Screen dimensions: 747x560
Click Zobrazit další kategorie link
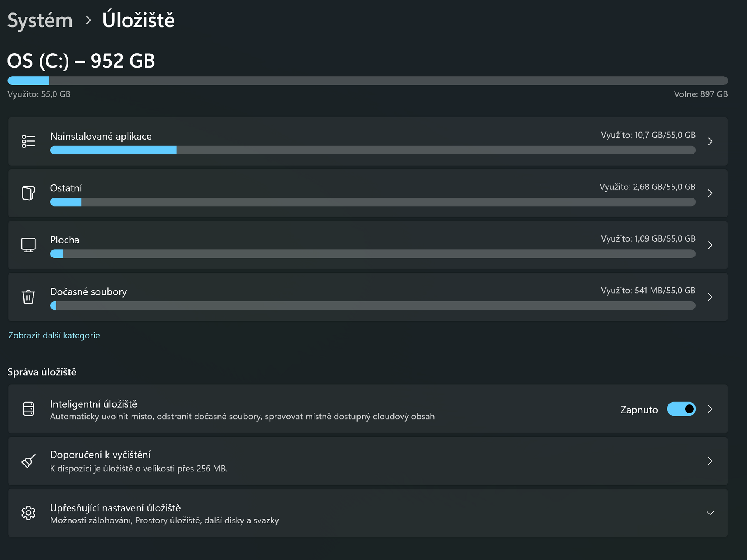54,335
